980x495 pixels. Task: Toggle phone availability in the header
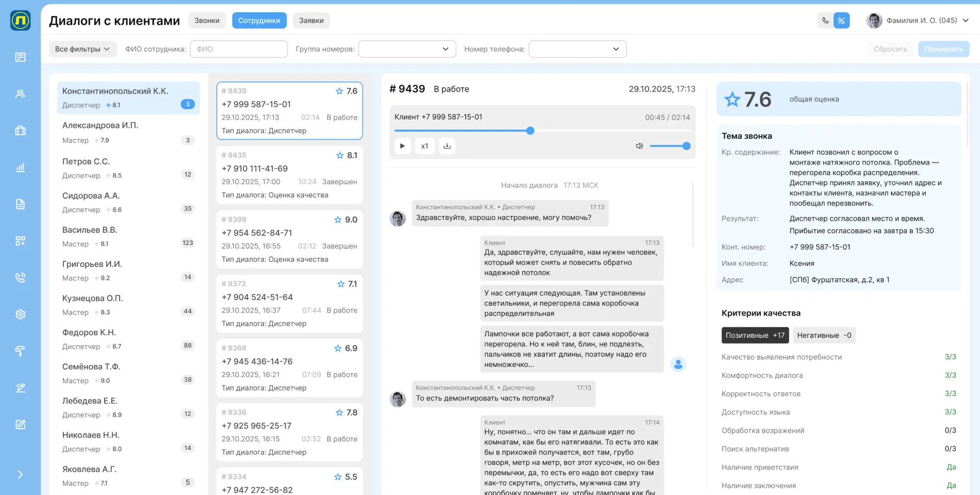click(x=825, y=21)
